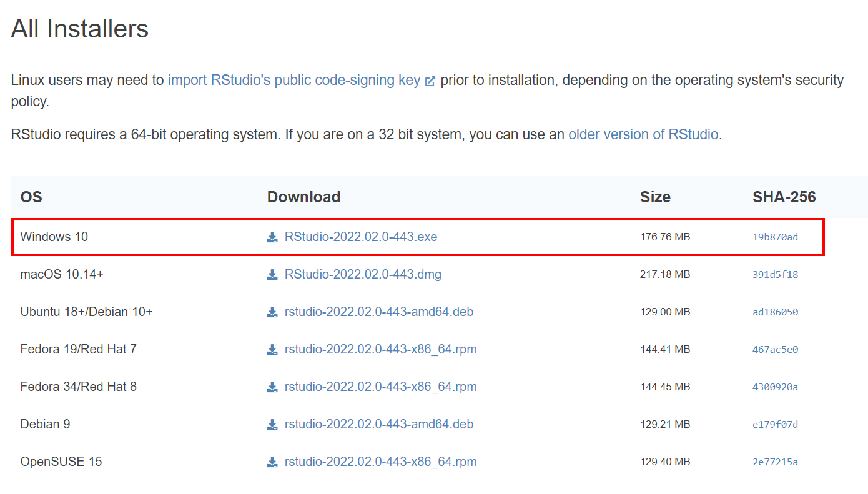
Task: Open SHA-256 hash 2e77215a
Action: pos(775,462)
